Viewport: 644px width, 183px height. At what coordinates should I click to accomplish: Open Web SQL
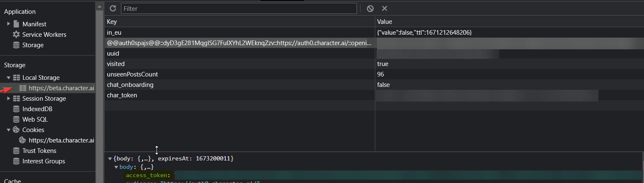[x=35, y=119]
